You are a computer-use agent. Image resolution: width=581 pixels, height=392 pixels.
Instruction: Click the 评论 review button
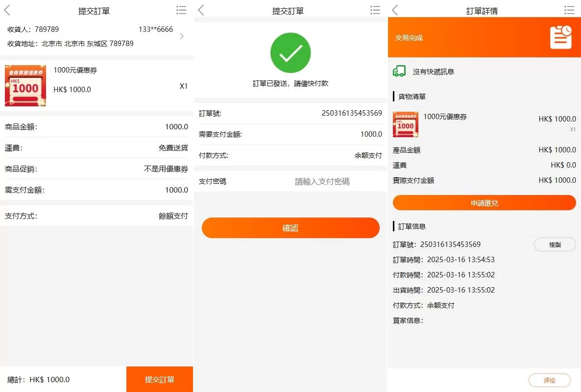549,380
